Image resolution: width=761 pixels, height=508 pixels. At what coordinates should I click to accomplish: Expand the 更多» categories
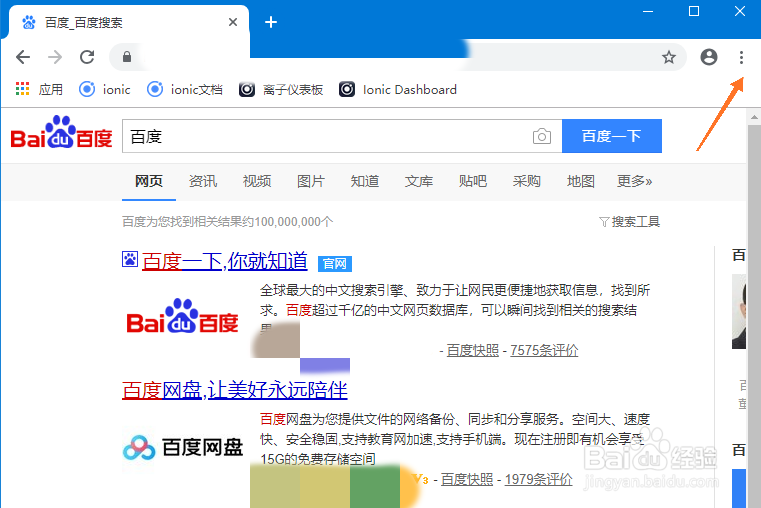point(634,181)
